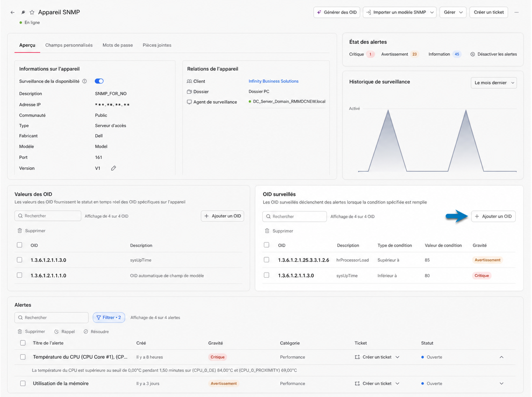Tick the checkbox for the Critique sysUpTime monitored OID
The width and height of the screenshot is (532, 397).
coord(266,275)
